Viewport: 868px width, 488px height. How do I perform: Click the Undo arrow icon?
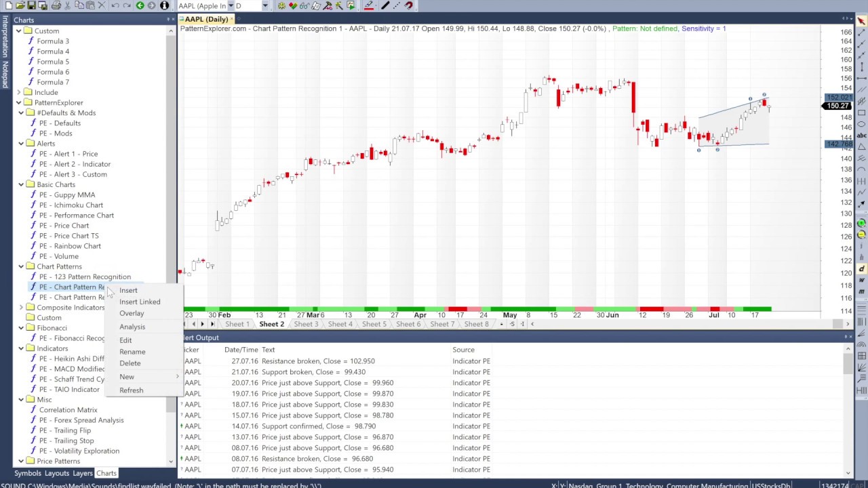pos(115,5)
